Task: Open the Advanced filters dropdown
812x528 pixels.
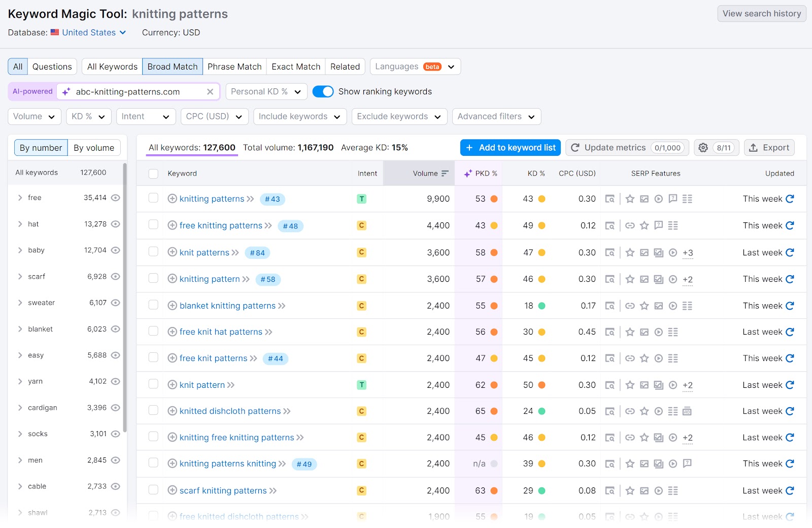Action: tap(496, 116)
